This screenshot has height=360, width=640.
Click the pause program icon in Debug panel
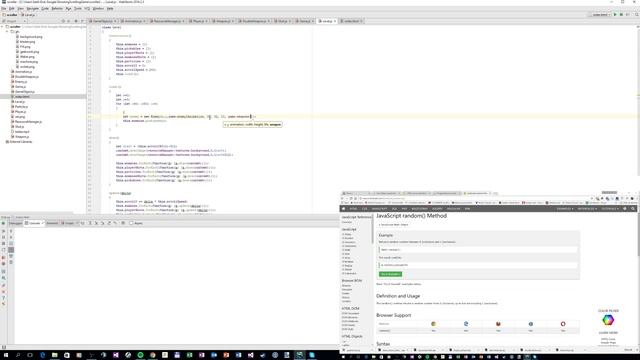[x=4, y=237]
